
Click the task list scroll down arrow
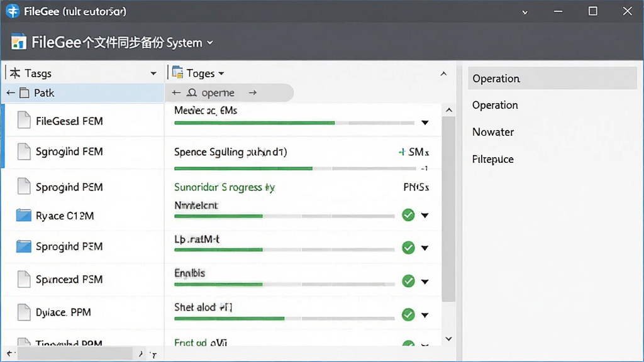(449, 339)
